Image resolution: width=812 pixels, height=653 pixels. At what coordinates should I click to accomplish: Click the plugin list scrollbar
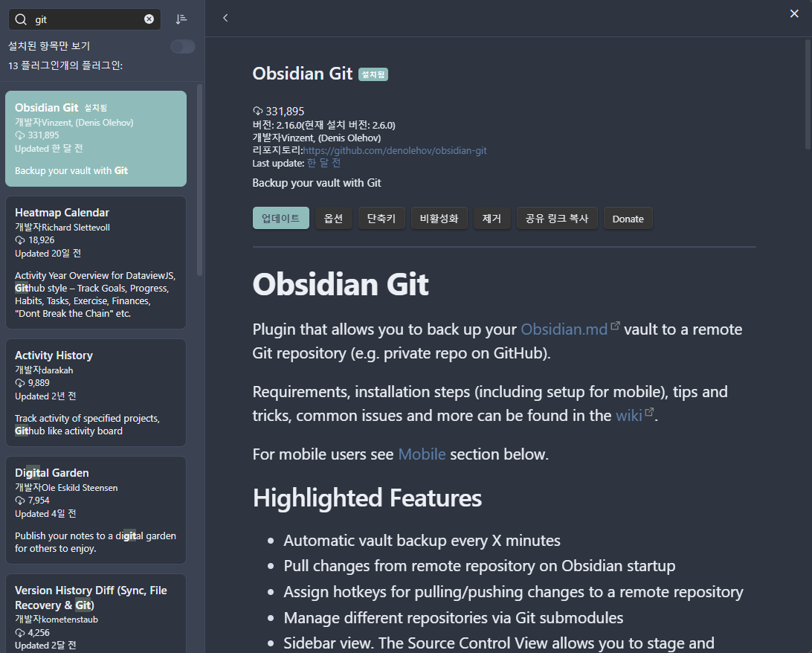pyautogui.click(x=200, y=180)
